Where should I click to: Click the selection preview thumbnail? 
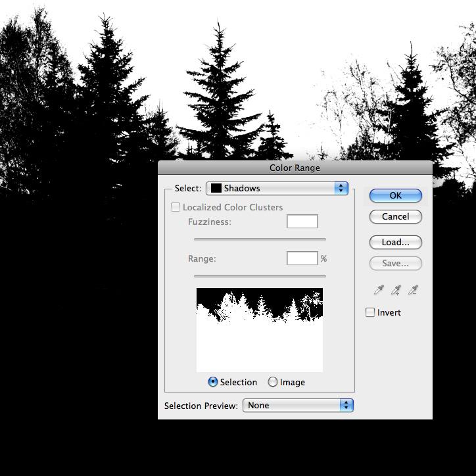click(260, 330)
